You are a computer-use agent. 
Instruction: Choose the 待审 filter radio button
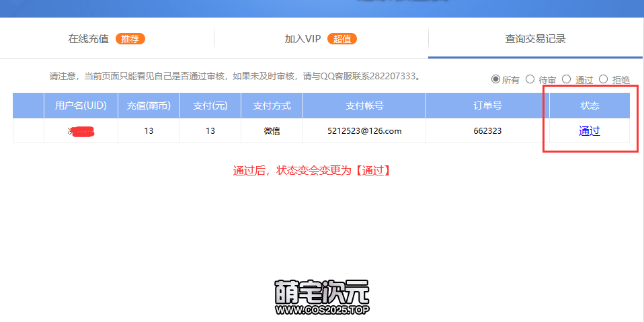[x=530, y=79]
